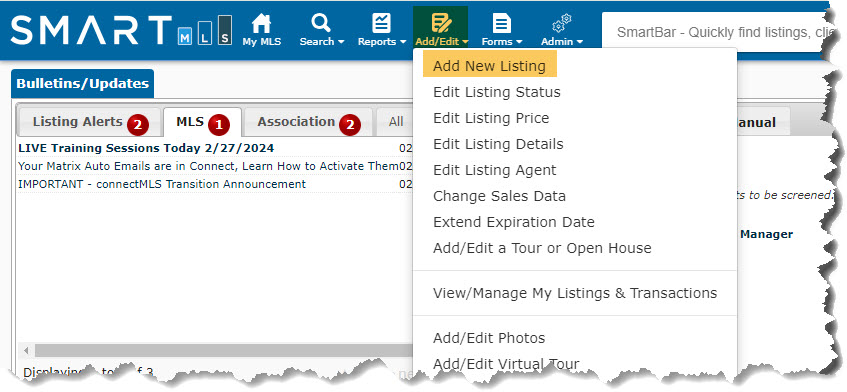Choose Add/Edit Virtual Tour
This screenshot has width=847, height=392.
tap(506, 364)
